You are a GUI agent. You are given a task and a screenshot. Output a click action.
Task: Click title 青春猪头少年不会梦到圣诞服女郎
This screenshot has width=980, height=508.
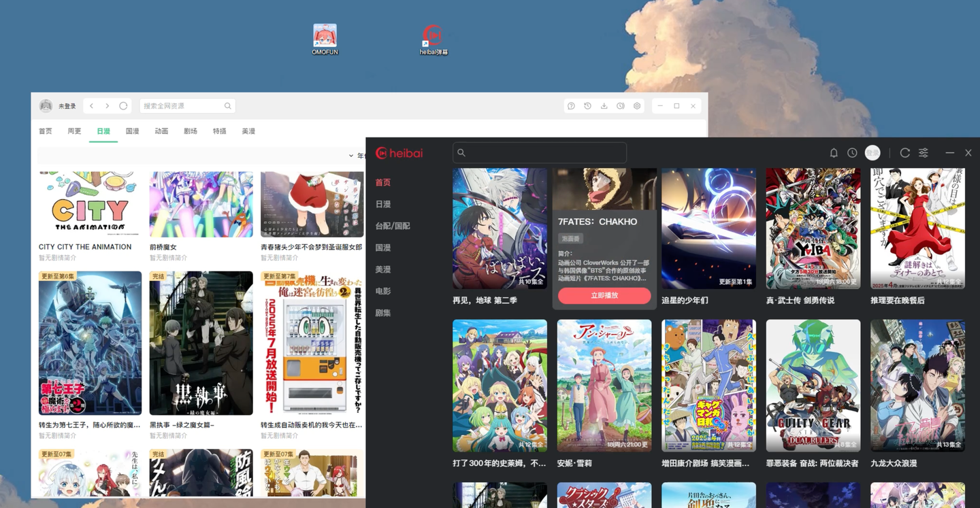pyautogui.click(x=311, y=248)
